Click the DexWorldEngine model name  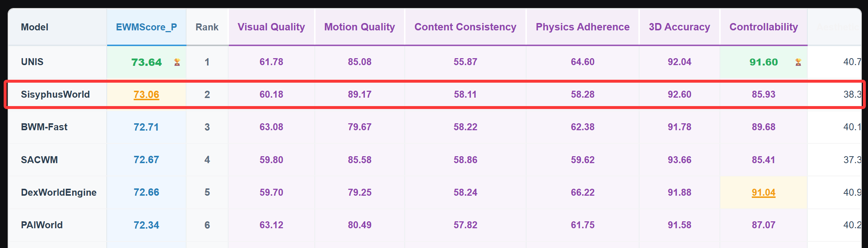click(x=59, y=192)
